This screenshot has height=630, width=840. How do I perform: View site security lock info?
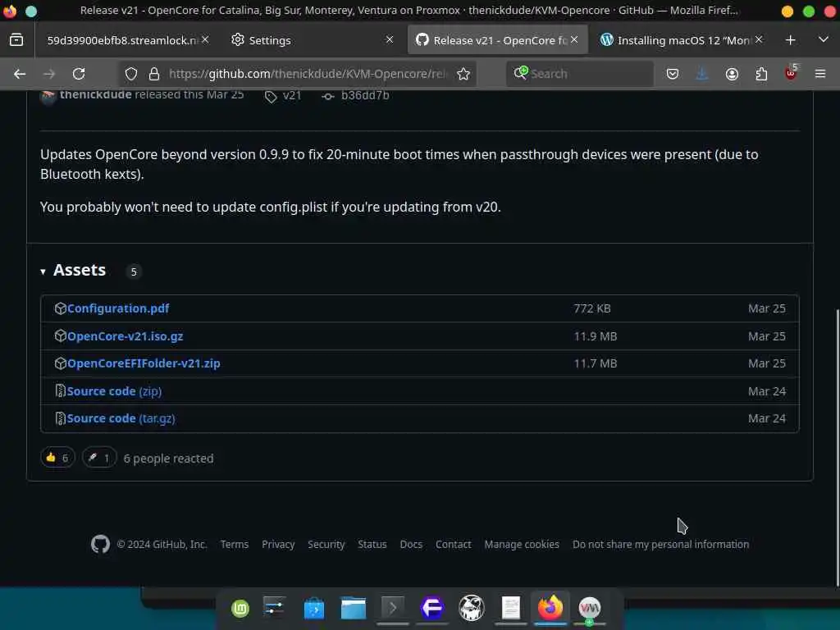click(154, 74)
